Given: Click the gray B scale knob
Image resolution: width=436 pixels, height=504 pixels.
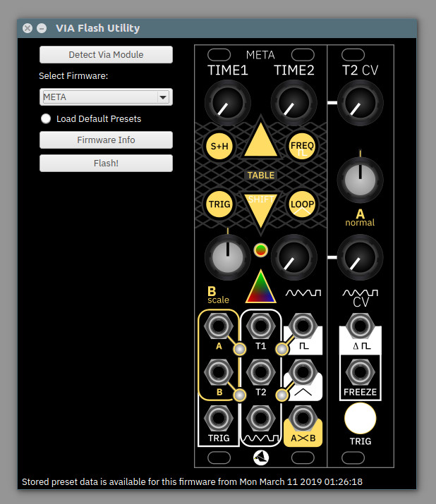Looking at the screenshot, I should click(227, 257).
